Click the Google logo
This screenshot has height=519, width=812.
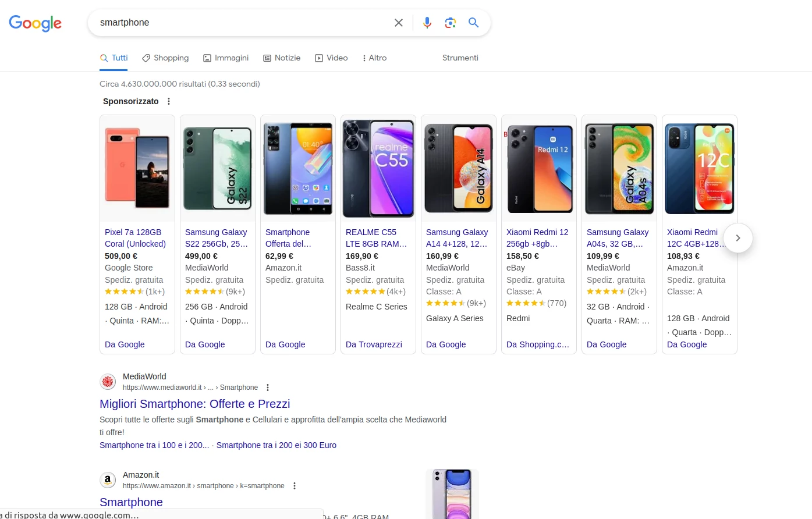35,23
